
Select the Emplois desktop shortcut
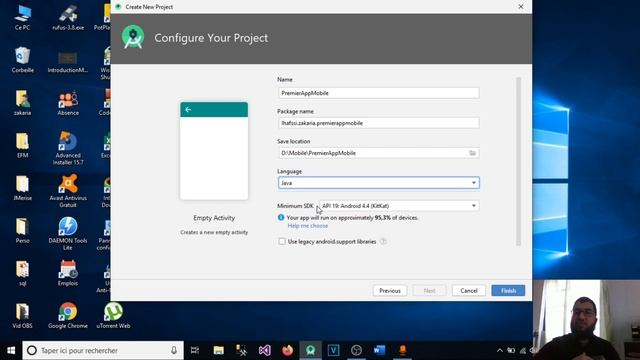coord(68,273)
